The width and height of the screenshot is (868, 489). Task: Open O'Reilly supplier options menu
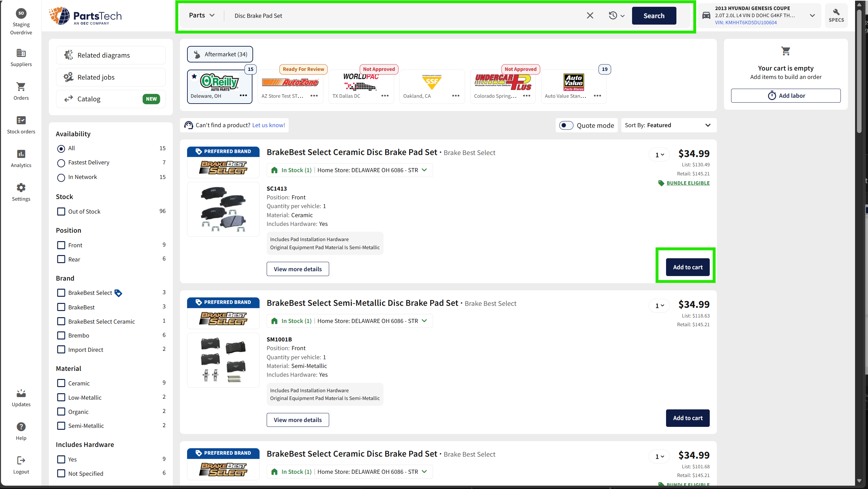tap(243, 95)
